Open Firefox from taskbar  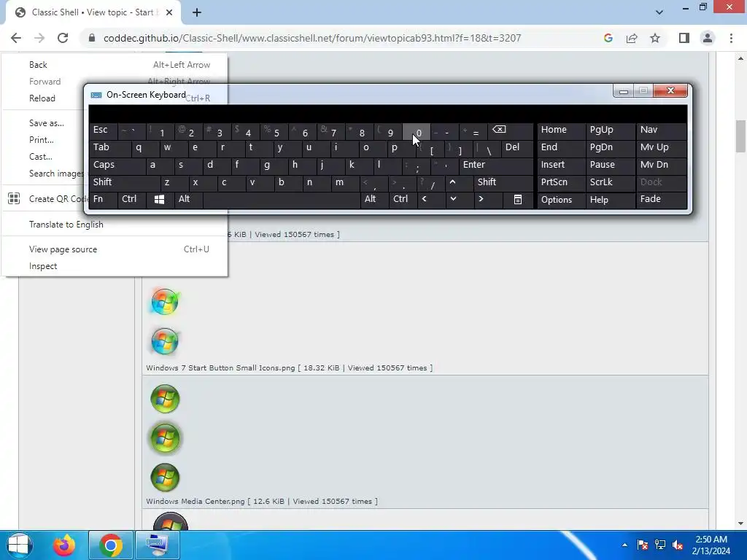(x=64, y=545)
